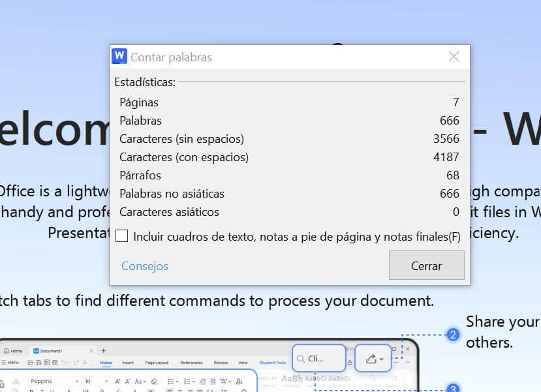Click the Cerrar button in the dialog
This screenshot has height=392, width=541.
[426, 265]
